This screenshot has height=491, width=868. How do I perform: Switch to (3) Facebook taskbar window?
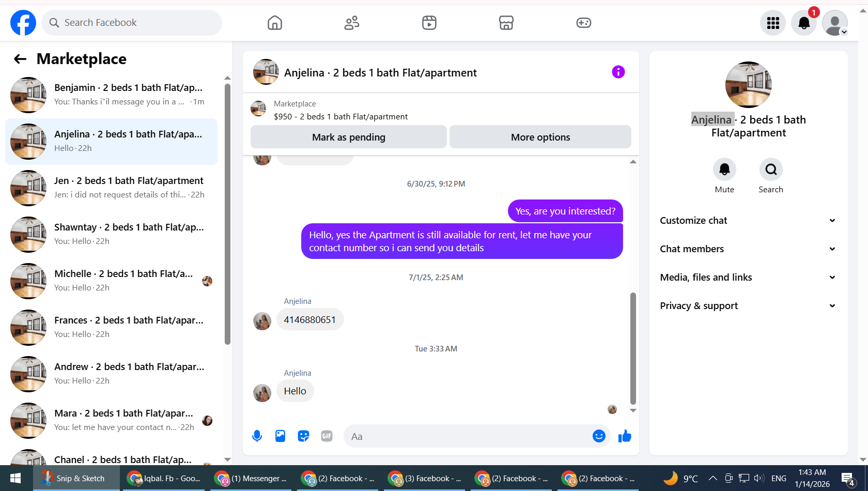(x=425, y=479)
